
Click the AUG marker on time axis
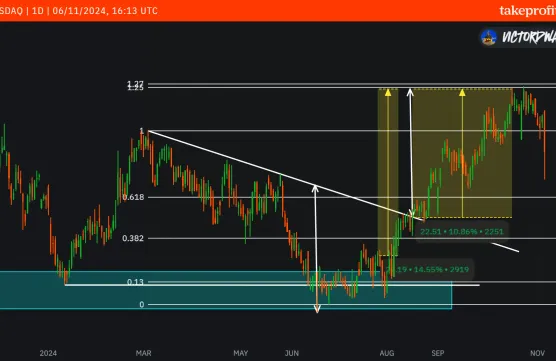point(387,353)
